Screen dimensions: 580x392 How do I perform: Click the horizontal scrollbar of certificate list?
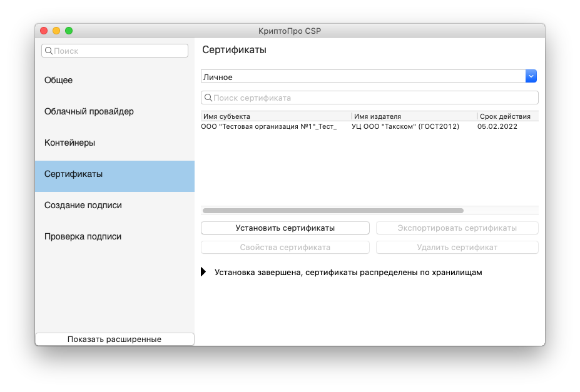click(333, 211)
